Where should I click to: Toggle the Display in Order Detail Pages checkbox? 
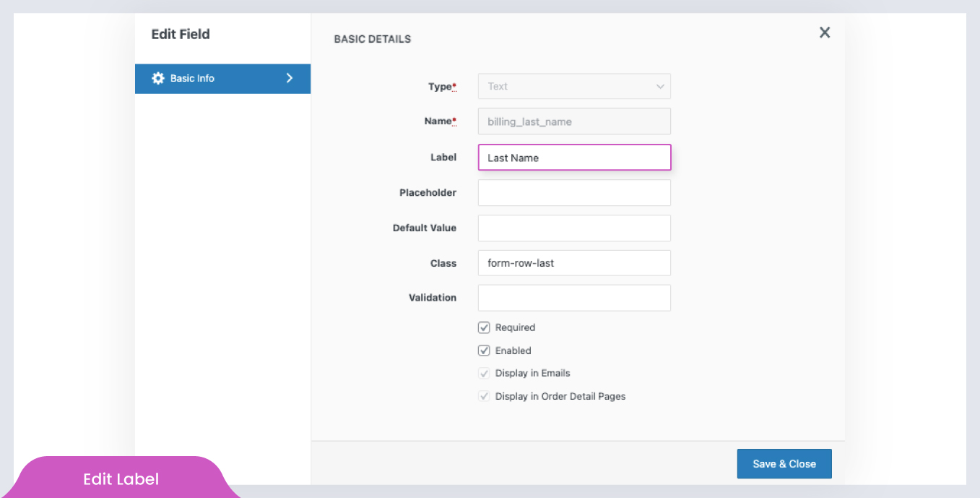(484, 396)
